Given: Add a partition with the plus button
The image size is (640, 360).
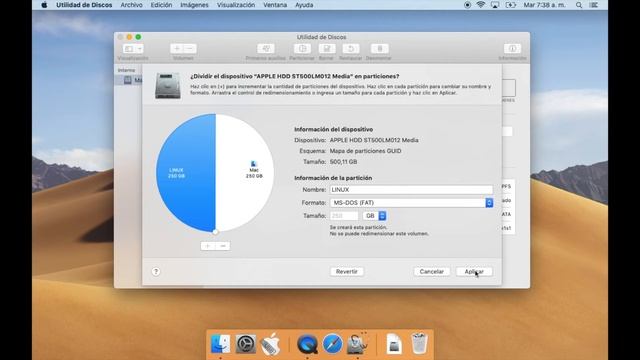Looking at the screenshot, I should point(208,246).
